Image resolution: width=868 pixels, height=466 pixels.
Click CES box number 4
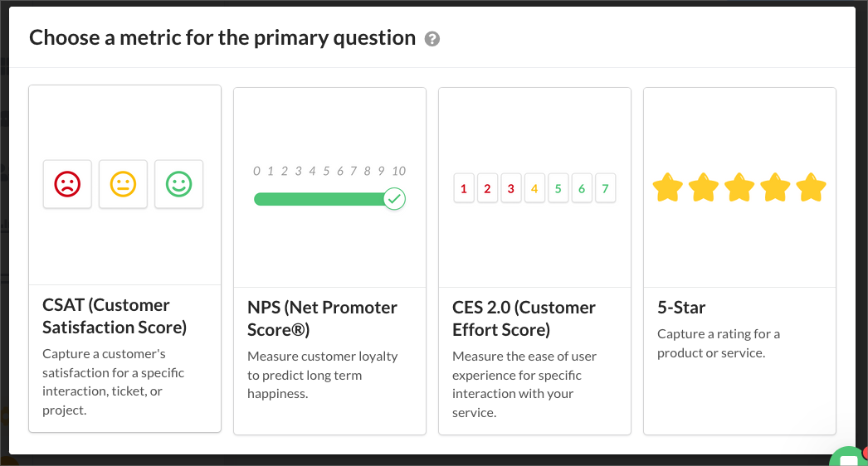[534, 188]
